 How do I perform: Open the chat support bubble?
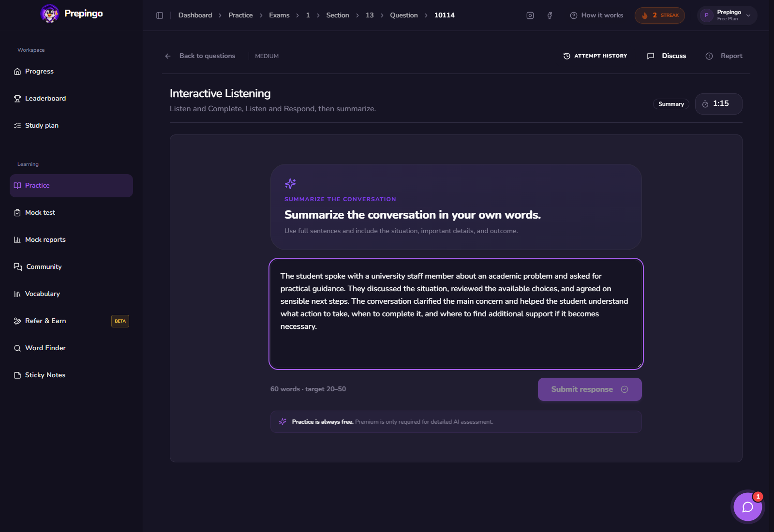point(747,507)
